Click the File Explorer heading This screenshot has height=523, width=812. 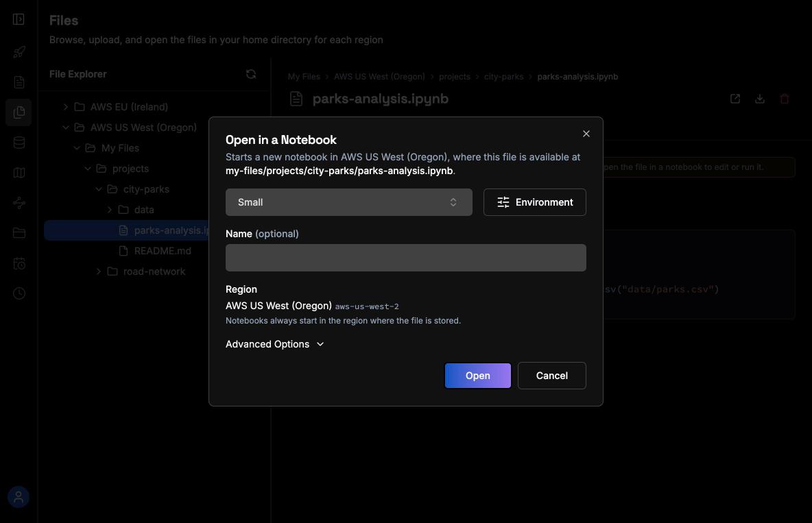coord(77,74)
